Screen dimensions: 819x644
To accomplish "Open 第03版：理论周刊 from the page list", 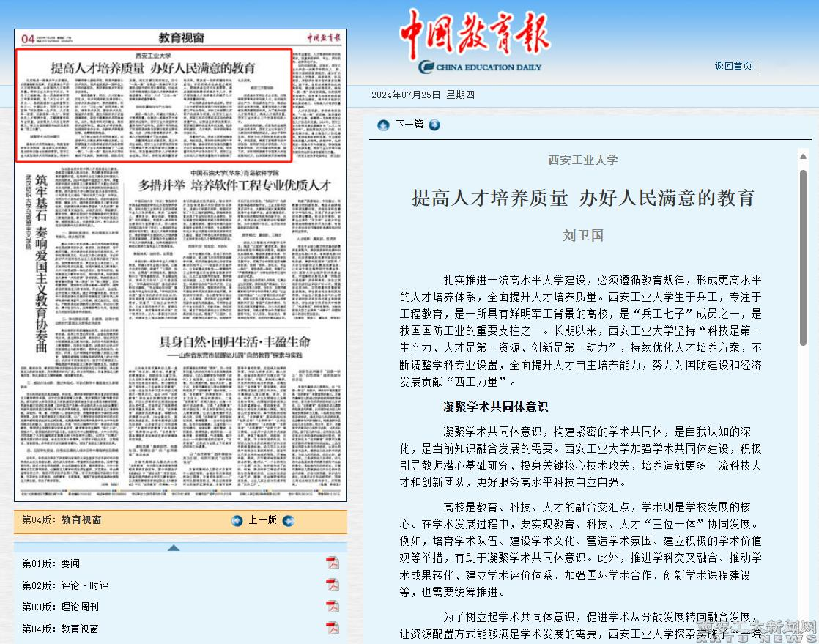I will [x=60, y=607].
